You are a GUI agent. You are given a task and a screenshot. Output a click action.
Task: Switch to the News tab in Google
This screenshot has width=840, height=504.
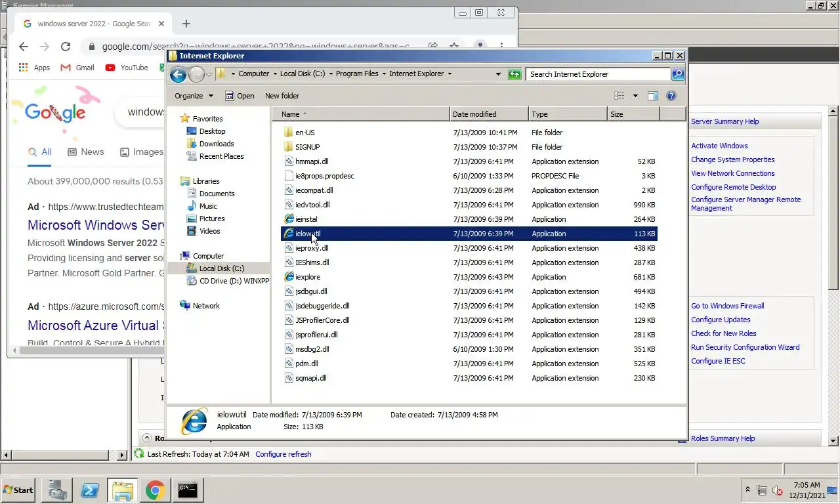(x=86, y=152)
